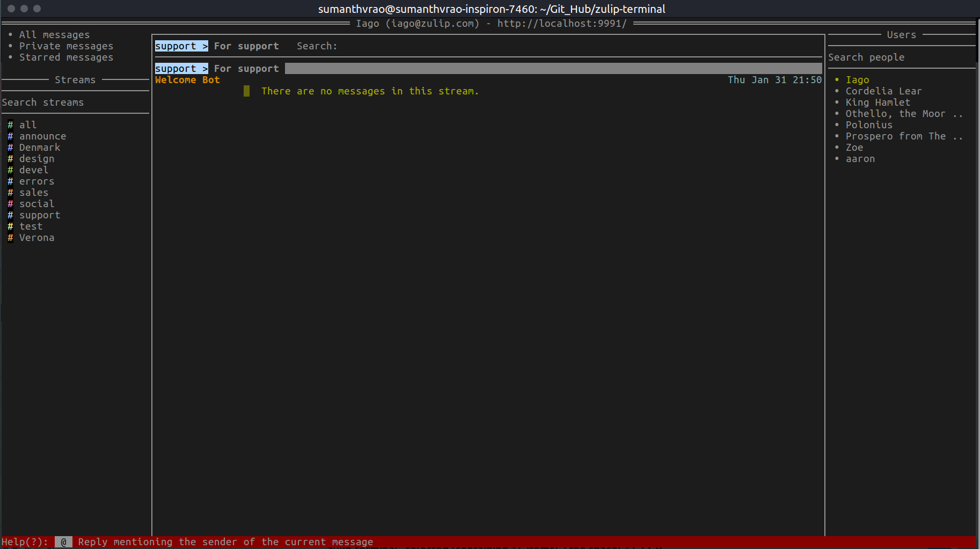
Task: Click the 'For support' topic in message header
Action: tap(246, 69)
